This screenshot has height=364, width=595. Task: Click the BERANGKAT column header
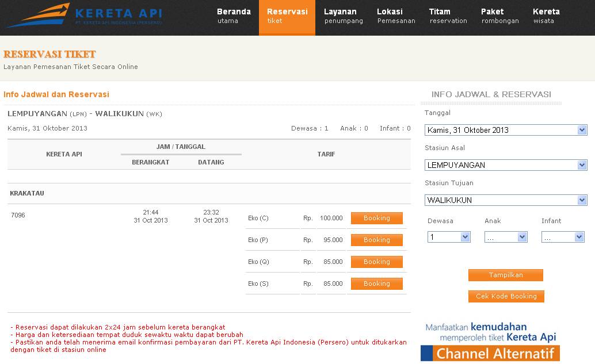[151, 162]
